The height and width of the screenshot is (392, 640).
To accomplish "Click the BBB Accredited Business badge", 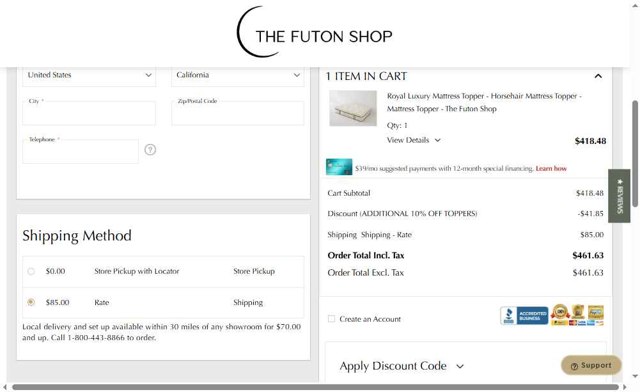I will tap(524, 316).
